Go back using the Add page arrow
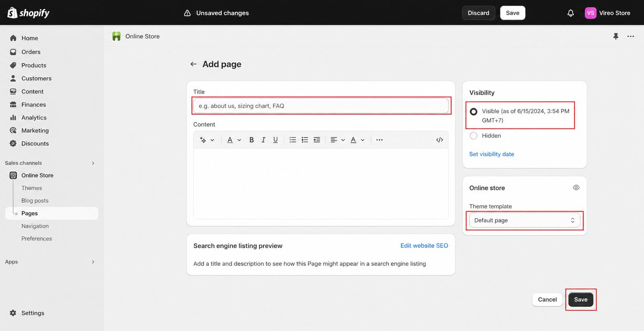644x331 pixels. point(194,64)
